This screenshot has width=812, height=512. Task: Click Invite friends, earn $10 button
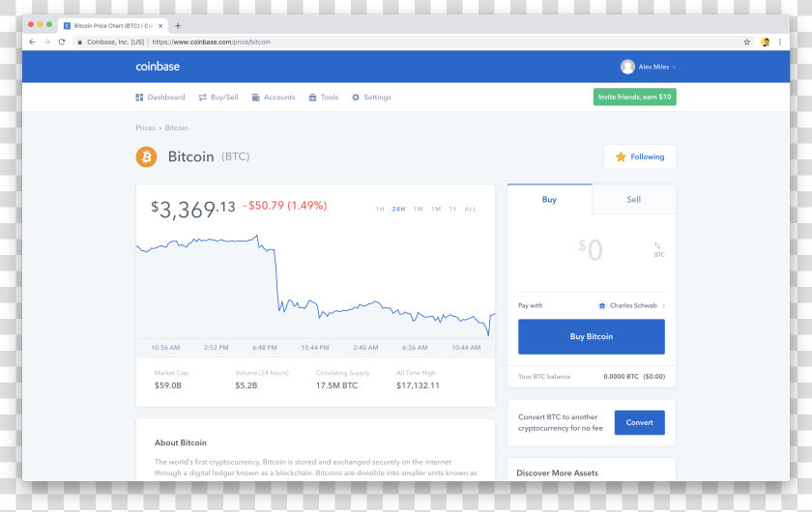tap(634, 97)
